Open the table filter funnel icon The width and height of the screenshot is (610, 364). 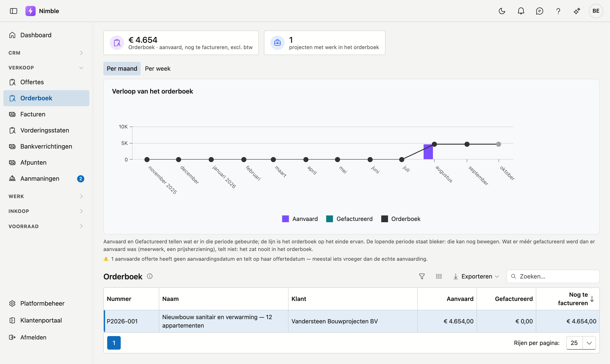[422, 276]
